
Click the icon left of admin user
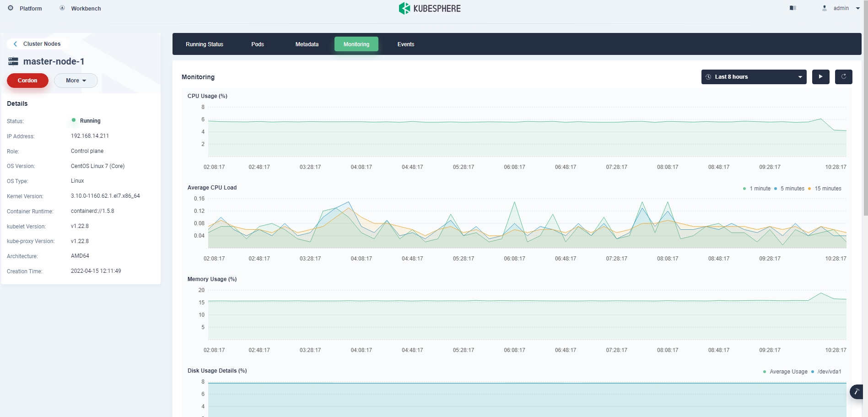793,8
